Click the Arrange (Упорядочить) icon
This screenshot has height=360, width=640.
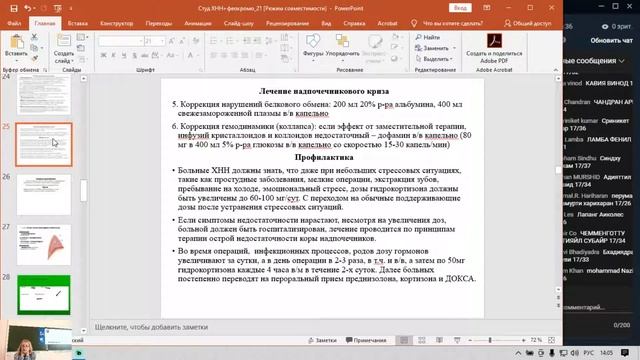[342, 41]
